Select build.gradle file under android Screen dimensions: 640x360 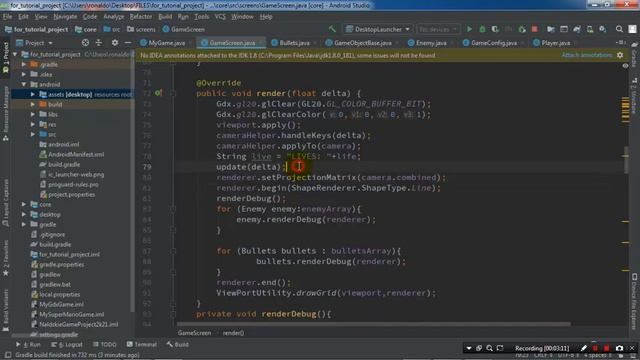point(64,164)
